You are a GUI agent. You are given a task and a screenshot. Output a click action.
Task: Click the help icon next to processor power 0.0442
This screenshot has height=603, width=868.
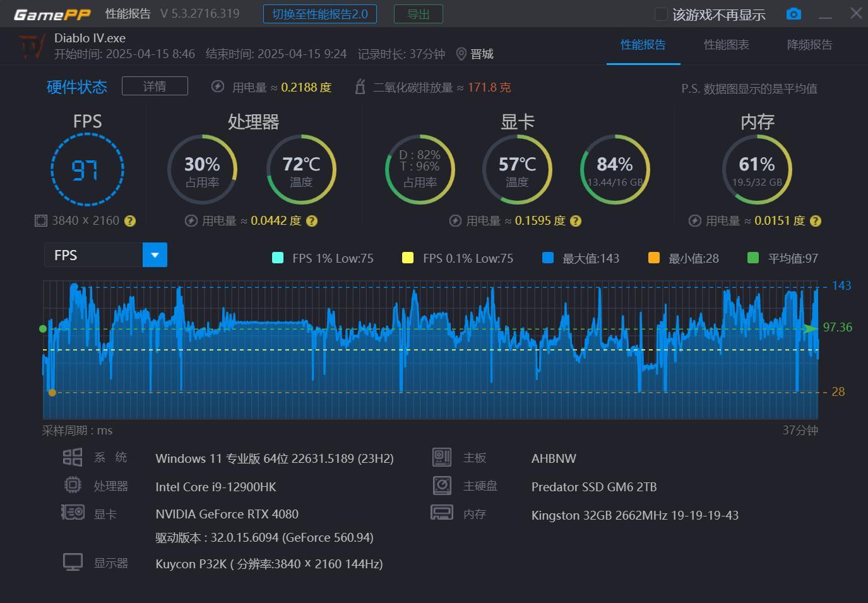312,221
